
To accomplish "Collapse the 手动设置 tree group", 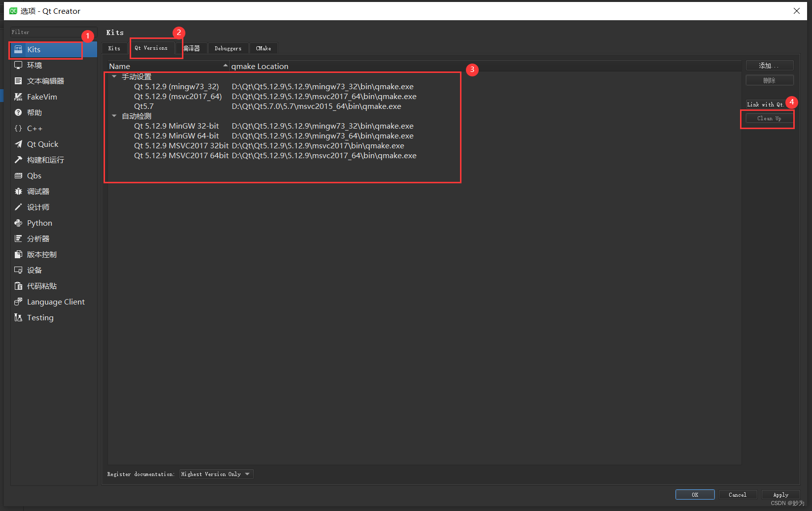I will (x=114, y=76).
